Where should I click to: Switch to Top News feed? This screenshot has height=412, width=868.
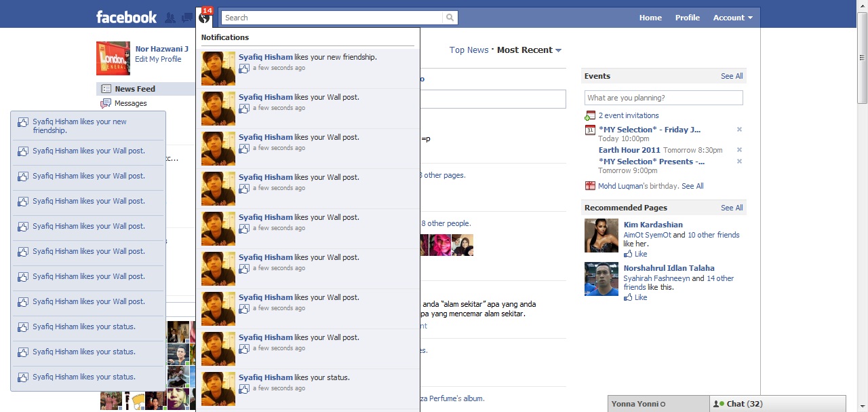pyautogui.click(x=469, y=50)
